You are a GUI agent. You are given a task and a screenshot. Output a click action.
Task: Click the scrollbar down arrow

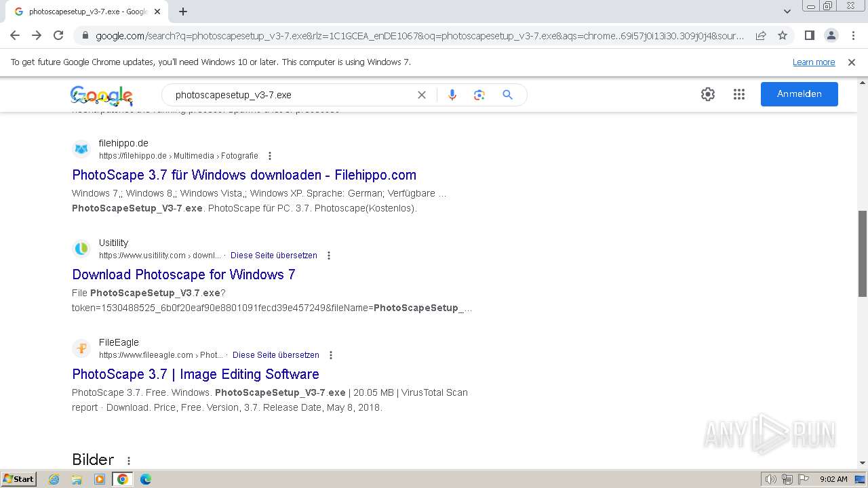click(x=863, y=463)
